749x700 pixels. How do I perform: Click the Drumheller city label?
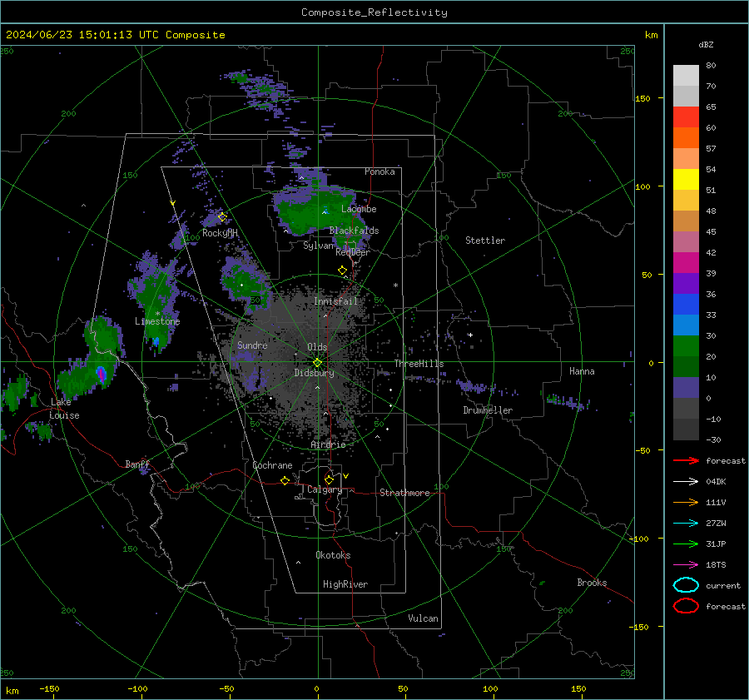[x=488, y=410]
